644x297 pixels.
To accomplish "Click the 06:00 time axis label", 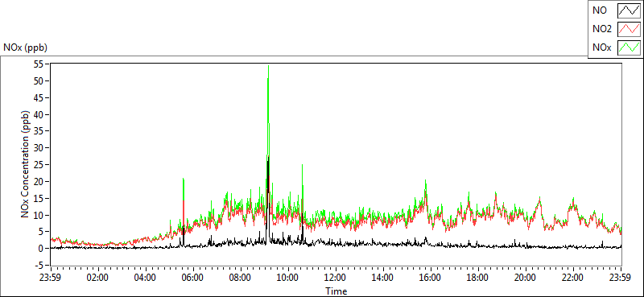I will tap(193, 278).
